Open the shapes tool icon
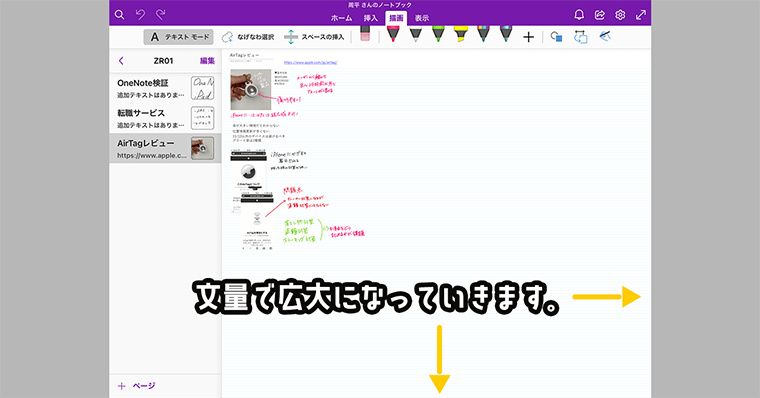 pyautogui.click(x=556, y=37)
